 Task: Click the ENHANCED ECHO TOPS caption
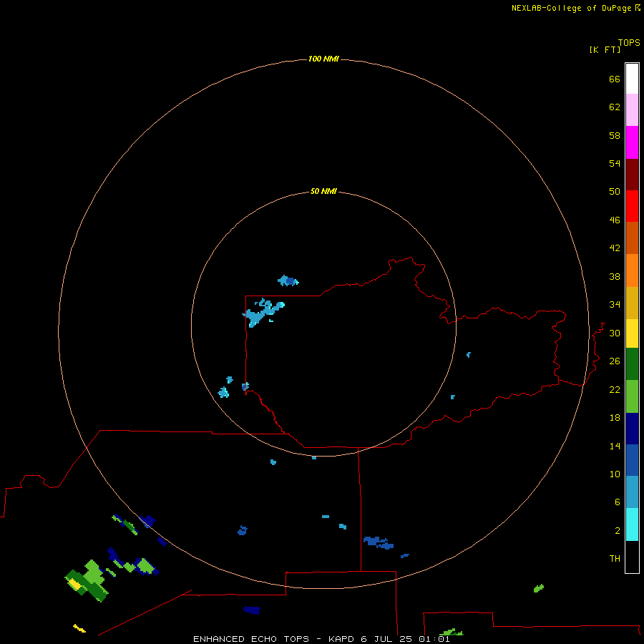coord(251,639)
